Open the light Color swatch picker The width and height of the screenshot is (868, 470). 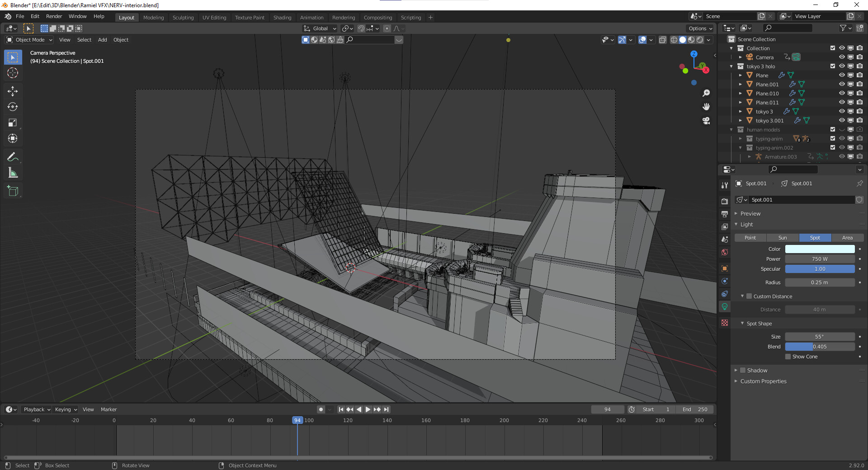(820, 249)
